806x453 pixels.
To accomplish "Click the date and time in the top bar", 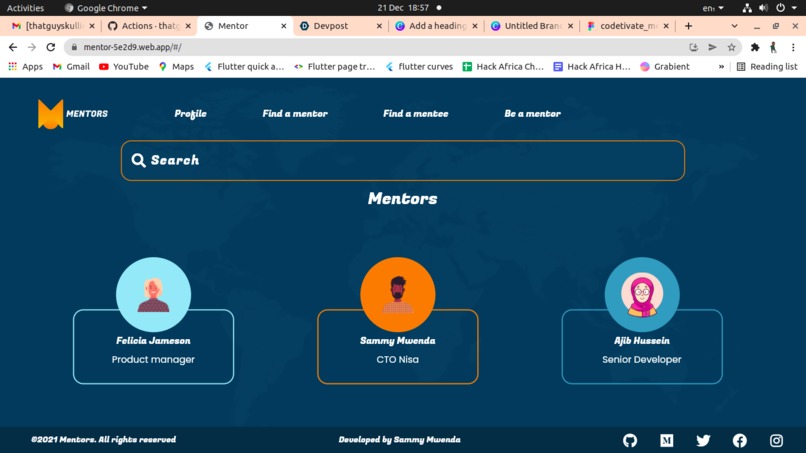I will (x=403, y=8).
